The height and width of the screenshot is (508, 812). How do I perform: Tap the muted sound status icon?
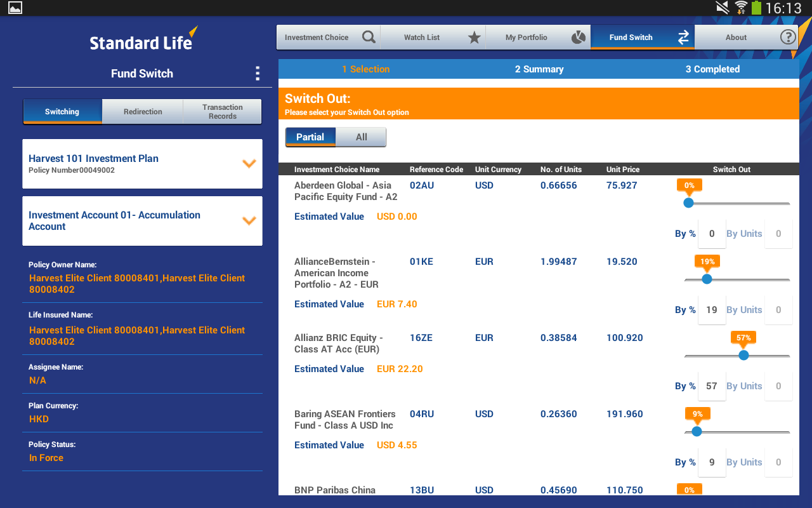(x=723, y=8)
